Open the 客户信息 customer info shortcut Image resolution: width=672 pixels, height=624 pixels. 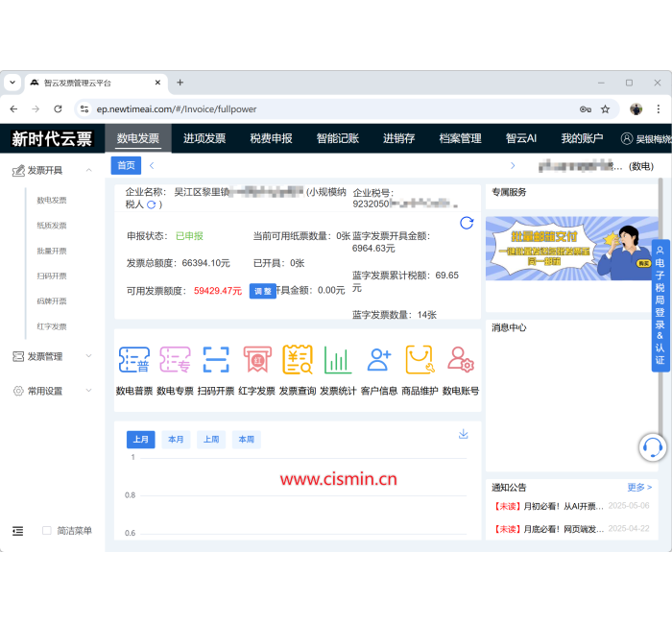tap(379, 371)
